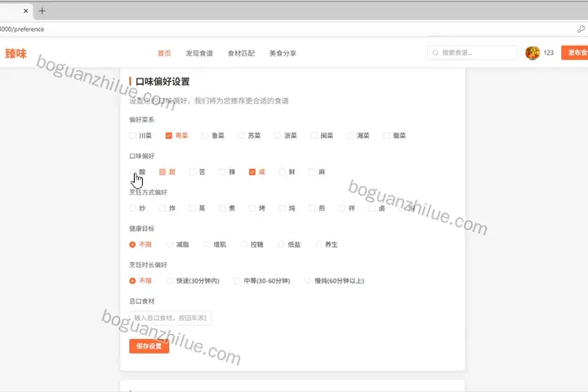Click the key icon in address bar
The image size is (588, 392).
(581, 29)
